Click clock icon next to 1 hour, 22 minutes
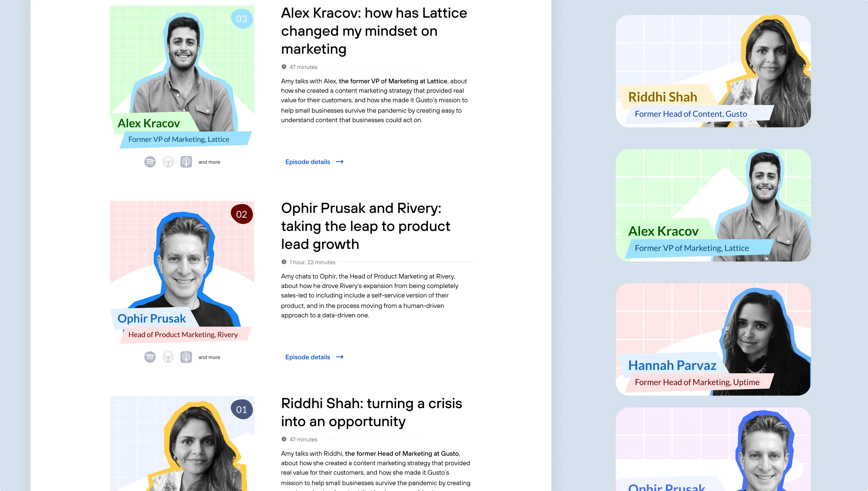This screenshot has width=868, height=491. tap(284, 262)
